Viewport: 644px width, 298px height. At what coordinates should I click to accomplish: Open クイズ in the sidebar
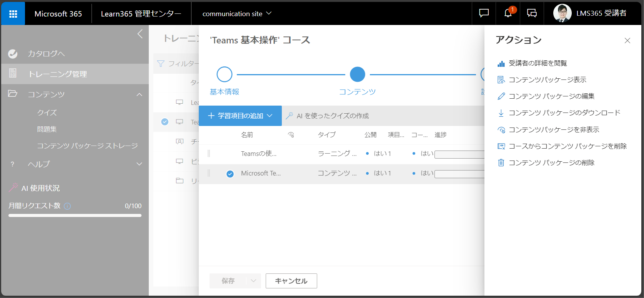pyautogui.click(x=47, y=113)
